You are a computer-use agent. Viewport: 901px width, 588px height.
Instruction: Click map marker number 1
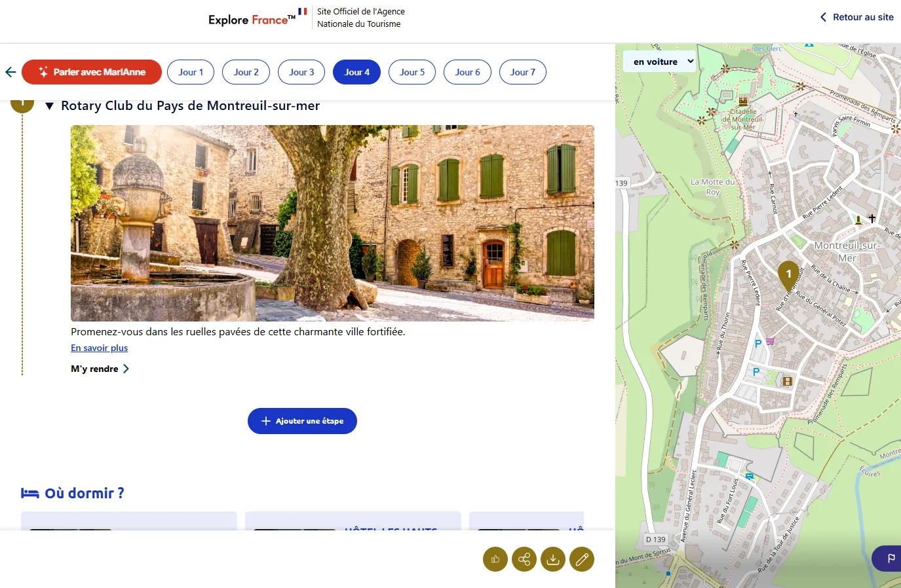point(788,275)
